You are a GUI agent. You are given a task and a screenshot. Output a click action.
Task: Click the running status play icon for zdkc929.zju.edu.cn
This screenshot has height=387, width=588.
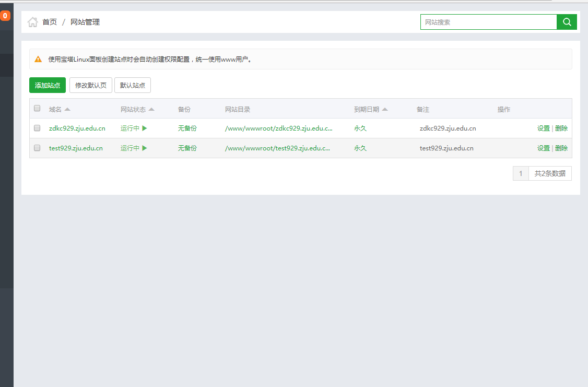145,128
